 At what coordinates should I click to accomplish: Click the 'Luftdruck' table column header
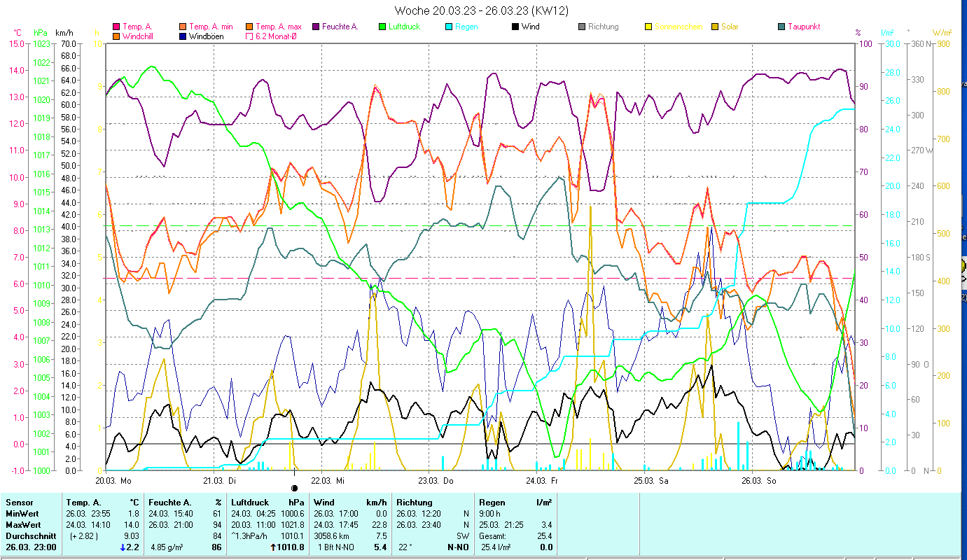tap(249, 503)
